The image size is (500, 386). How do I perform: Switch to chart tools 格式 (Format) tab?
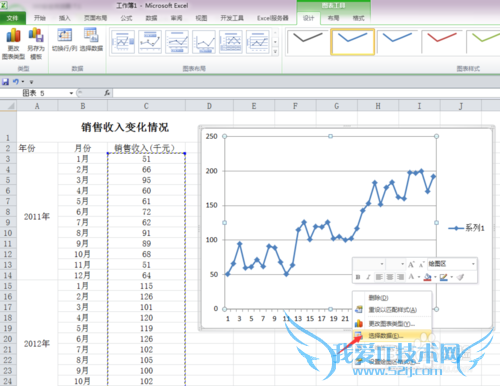(x=358, y=18)
